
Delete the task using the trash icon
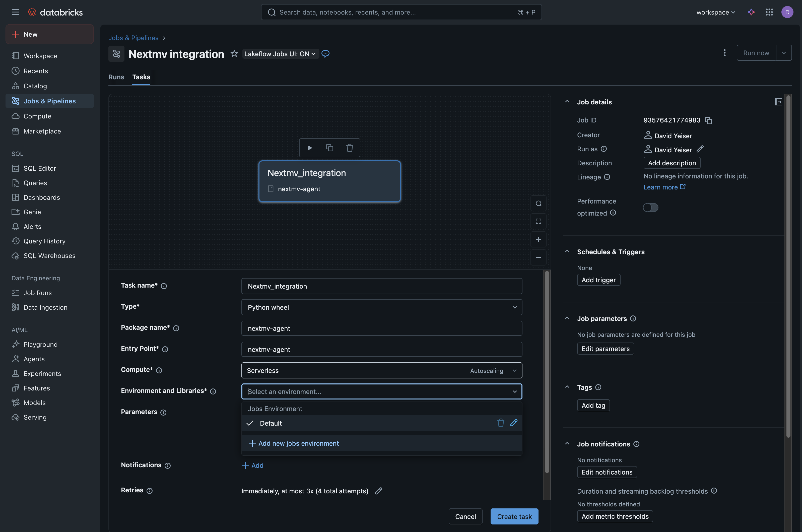(350, 148)
